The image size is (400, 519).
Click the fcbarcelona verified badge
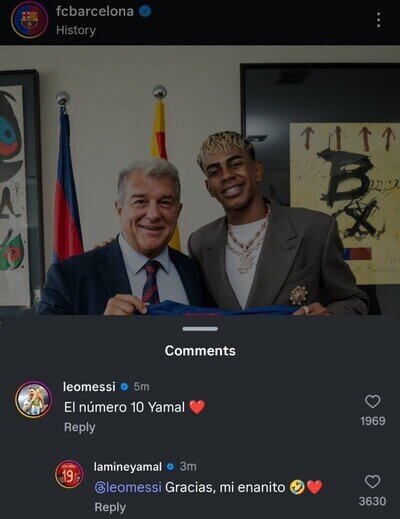coord(145,12)
